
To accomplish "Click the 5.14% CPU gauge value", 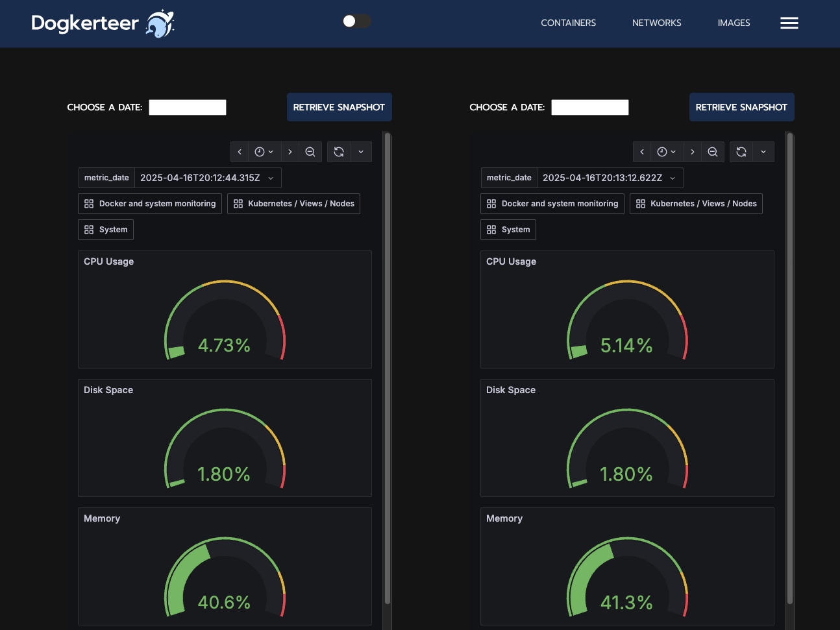I will coord(626,345).
